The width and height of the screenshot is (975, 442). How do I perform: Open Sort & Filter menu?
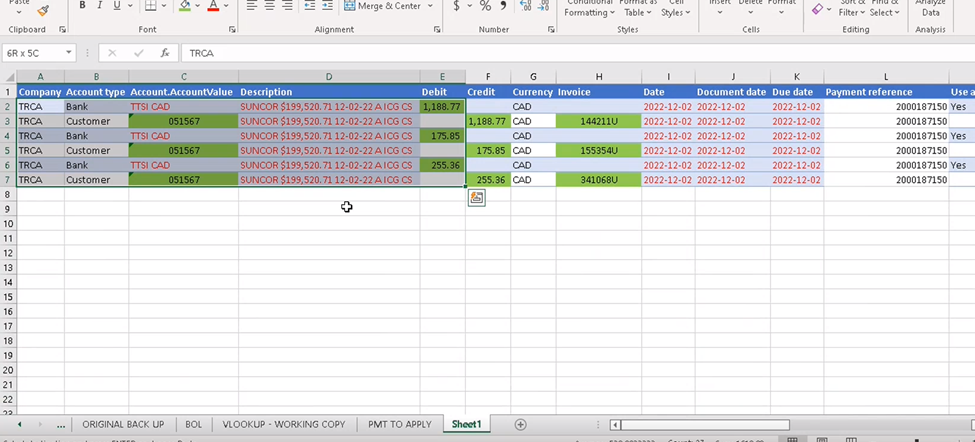click(852, 8)
